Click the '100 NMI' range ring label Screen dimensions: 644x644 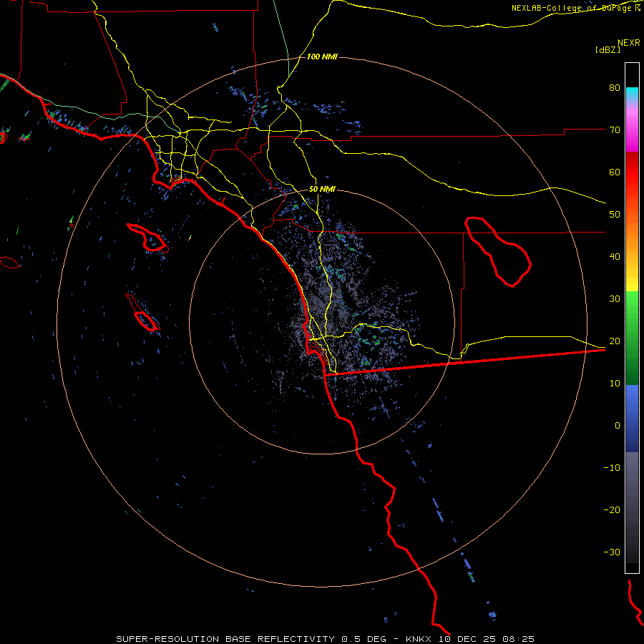[322, 57]
